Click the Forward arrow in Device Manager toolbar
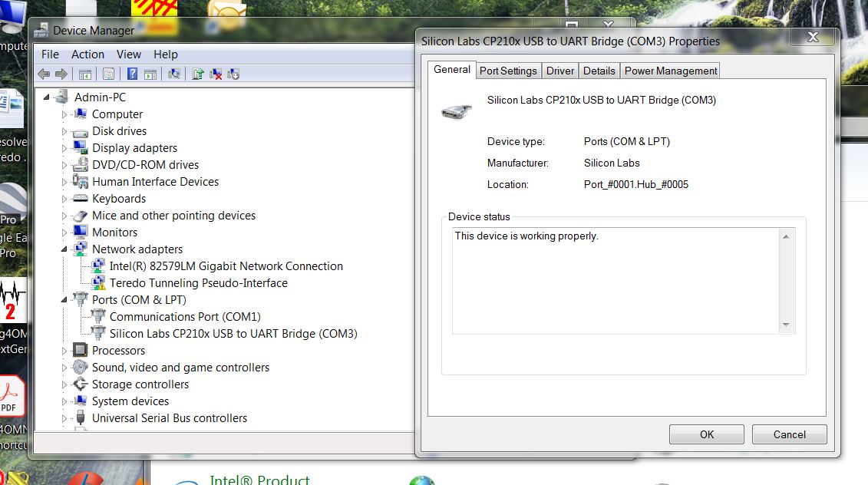 pyautogui.click(x=61, y=74)
